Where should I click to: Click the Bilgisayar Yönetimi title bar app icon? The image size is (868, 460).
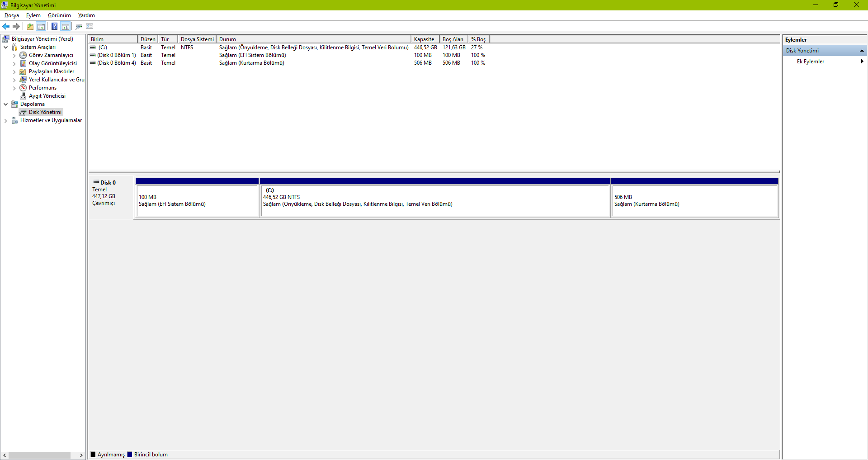(5, 5)
